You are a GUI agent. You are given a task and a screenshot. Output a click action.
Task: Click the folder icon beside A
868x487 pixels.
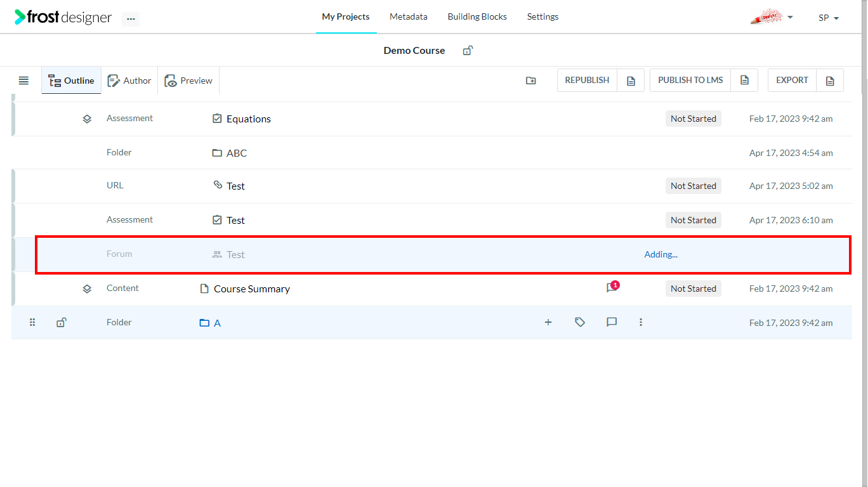tap(204, 323)
